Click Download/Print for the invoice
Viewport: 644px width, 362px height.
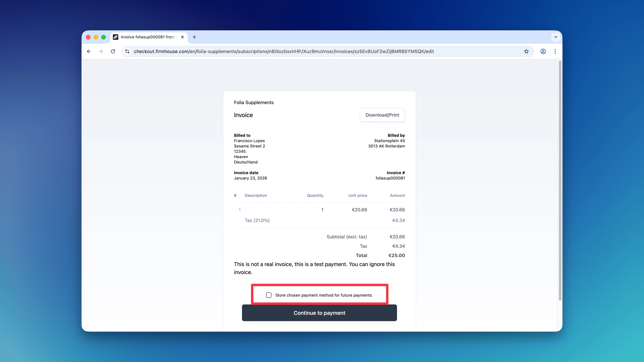[382, 115]
